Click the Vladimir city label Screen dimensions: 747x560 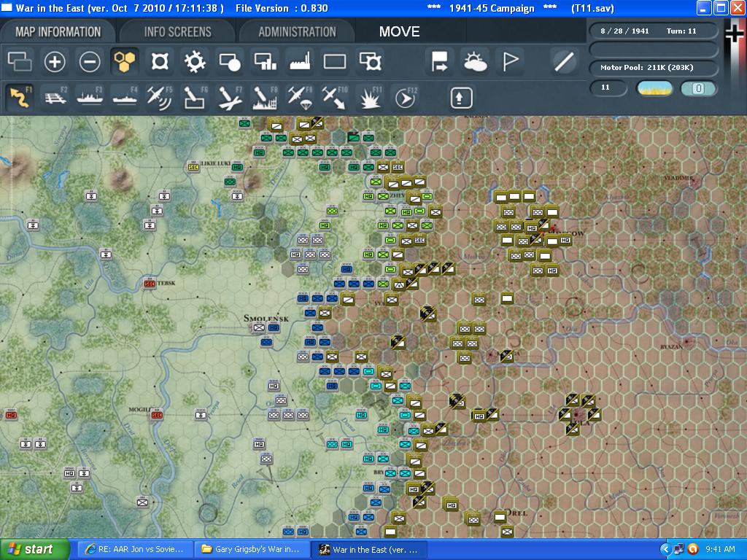(x=678, y=178)
